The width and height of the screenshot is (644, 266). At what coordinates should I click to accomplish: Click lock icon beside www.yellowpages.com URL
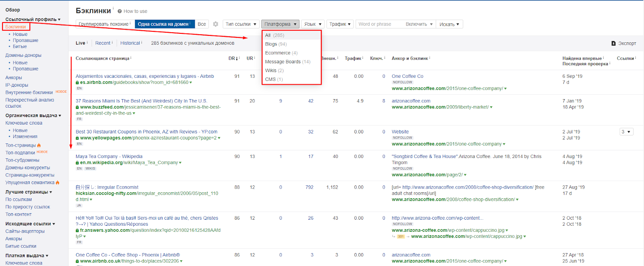point(77,138)
